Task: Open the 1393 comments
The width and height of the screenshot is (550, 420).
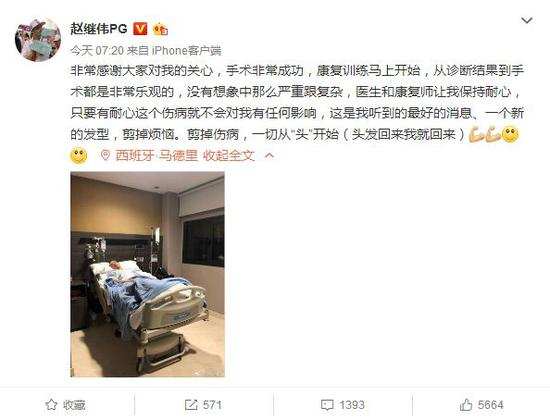Action: coord(343,405)
